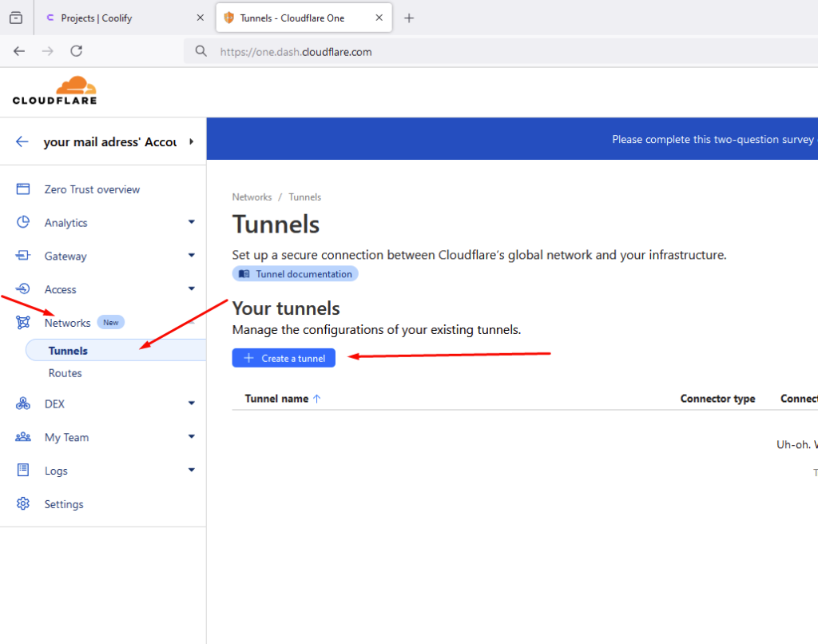The width and height of the screenshot is (818, 644).
Task: Expand the Access menu chevron
Action: (x=192, y=288)
